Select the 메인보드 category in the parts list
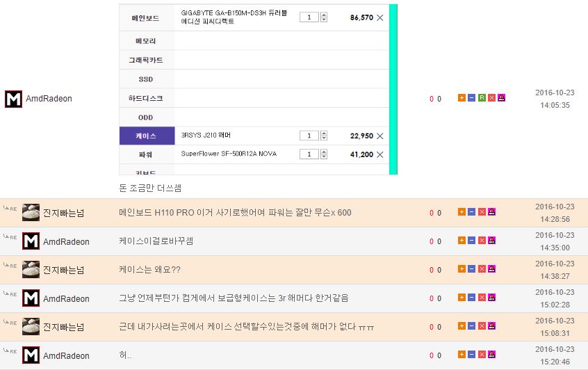The width and height of the screenshot is (588, 370). (147, 17)
